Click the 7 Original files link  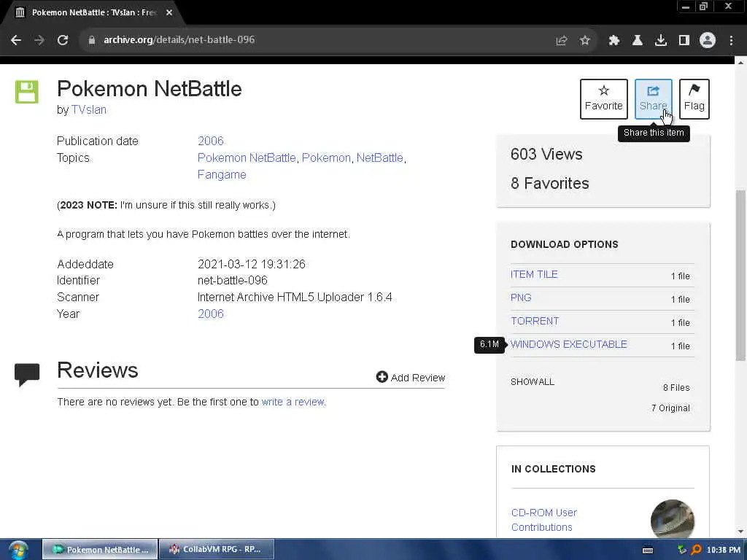(670, 408)
